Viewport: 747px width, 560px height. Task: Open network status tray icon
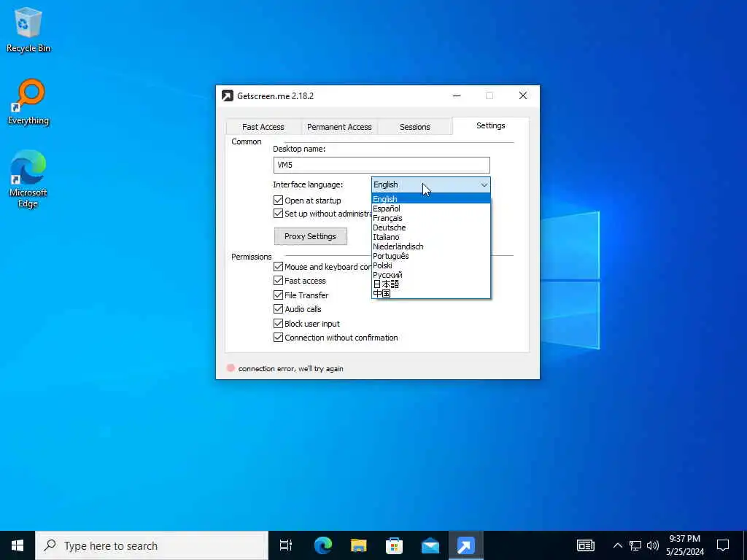tap(635, 545)
